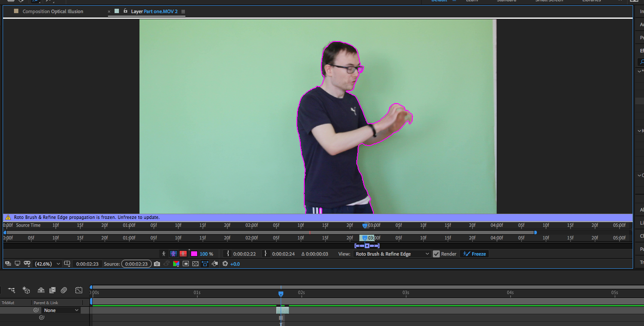Open the magenta overlay color swatch

pos(194,254)
